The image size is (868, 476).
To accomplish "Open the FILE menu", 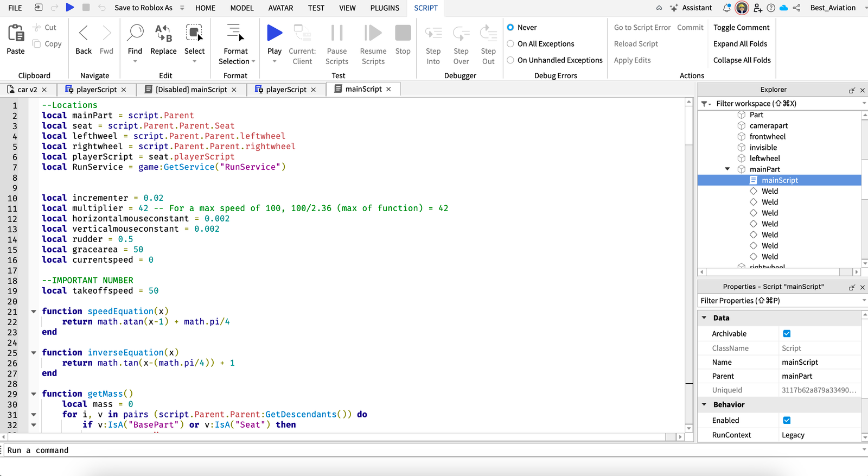I will click(15, 8).
